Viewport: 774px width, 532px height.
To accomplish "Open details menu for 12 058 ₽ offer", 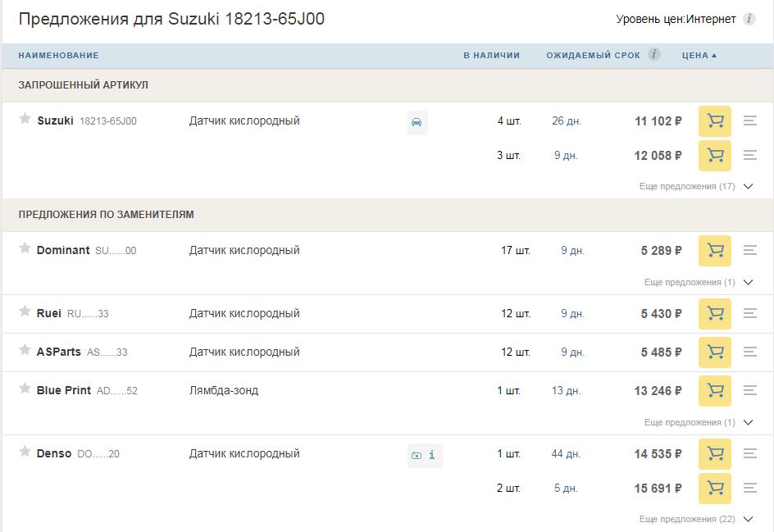I will coord(749,155).
